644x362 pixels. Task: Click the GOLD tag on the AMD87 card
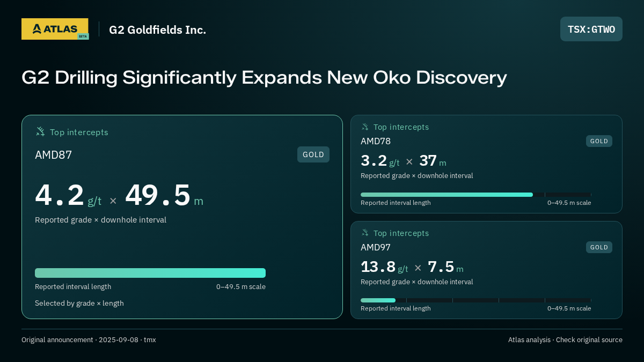pos(313,154)
